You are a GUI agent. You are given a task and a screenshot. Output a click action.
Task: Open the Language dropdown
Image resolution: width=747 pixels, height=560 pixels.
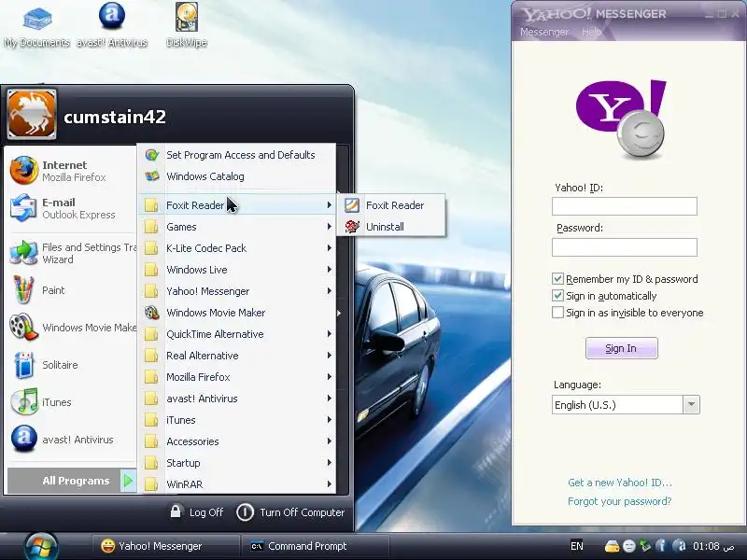(691, 405)
